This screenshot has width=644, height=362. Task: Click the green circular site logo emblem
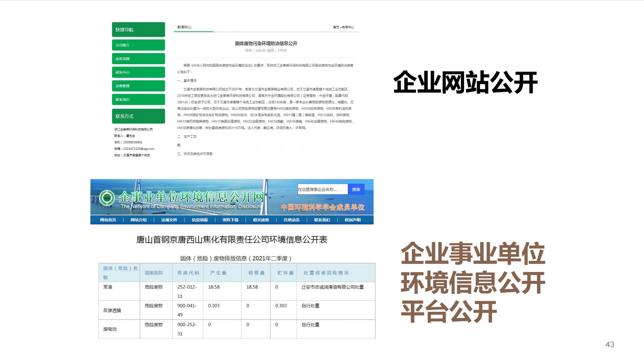107,198
